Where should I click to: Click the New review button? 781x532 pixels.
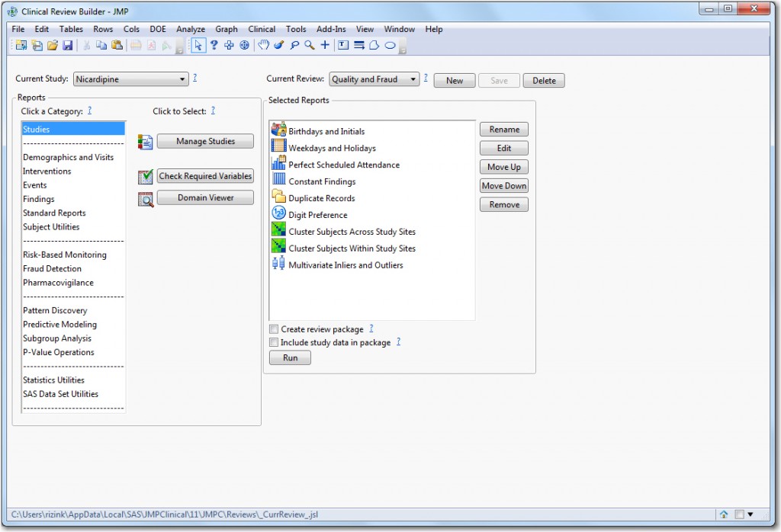[x=455, y=81]
